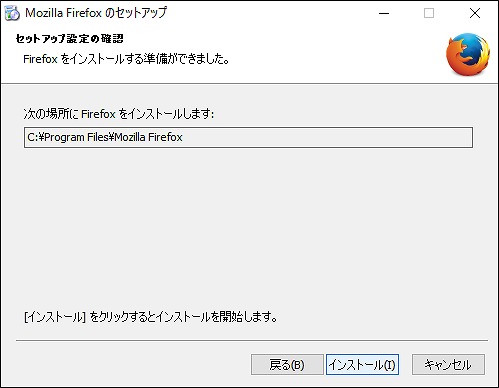This screenshot has width=499, height=388.
Task: Click the Firefox をインストールする準備ができました text
Action: [126, 59]
